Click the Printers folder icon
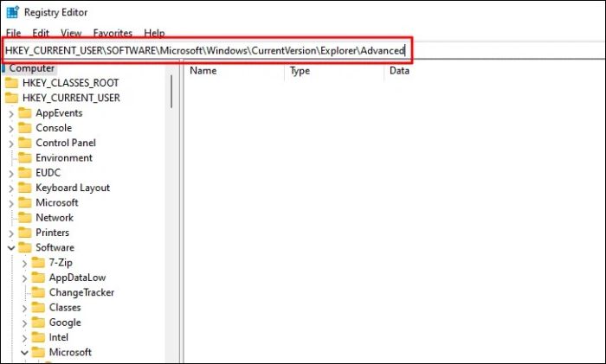 pos(25,233)
